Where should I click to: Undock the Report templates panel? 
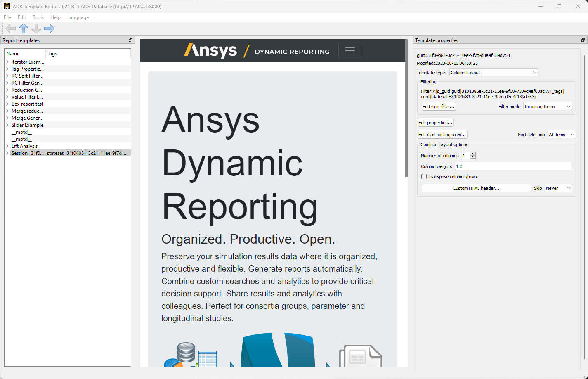(x=130, y=40)
